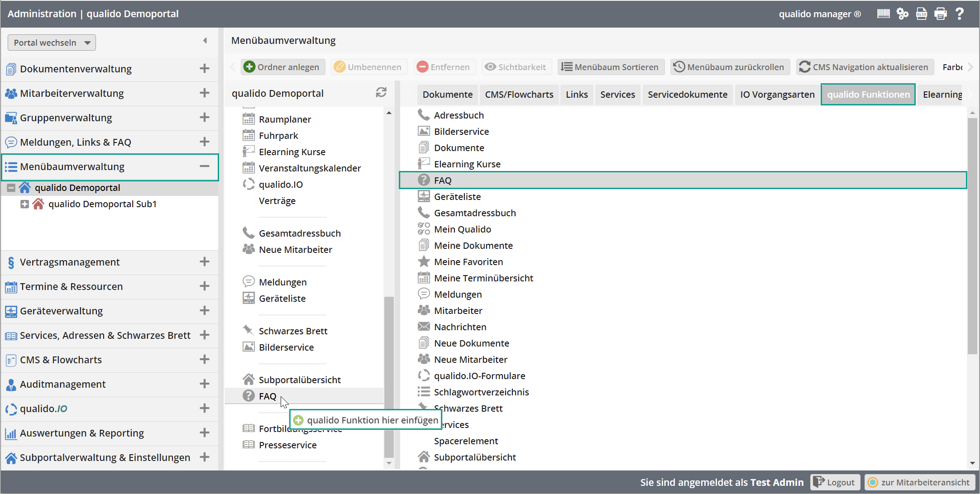Open the Portal wechseln dropdown
This screenshot has height=494, width=980.
click(52, 43)
